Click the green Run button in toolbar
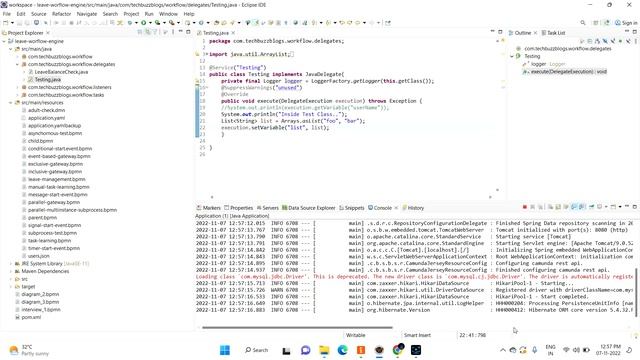The image size is (640, 360). point(143,23)
